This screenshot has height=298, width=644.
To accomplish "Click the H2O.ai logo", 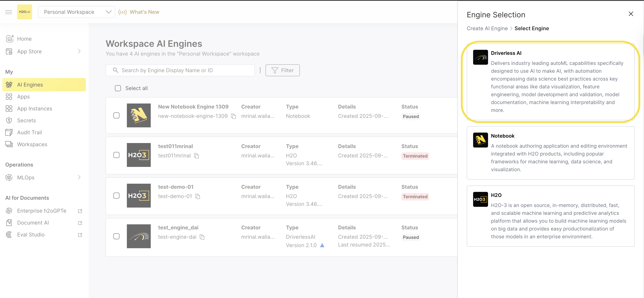I will tap(24, 12).
